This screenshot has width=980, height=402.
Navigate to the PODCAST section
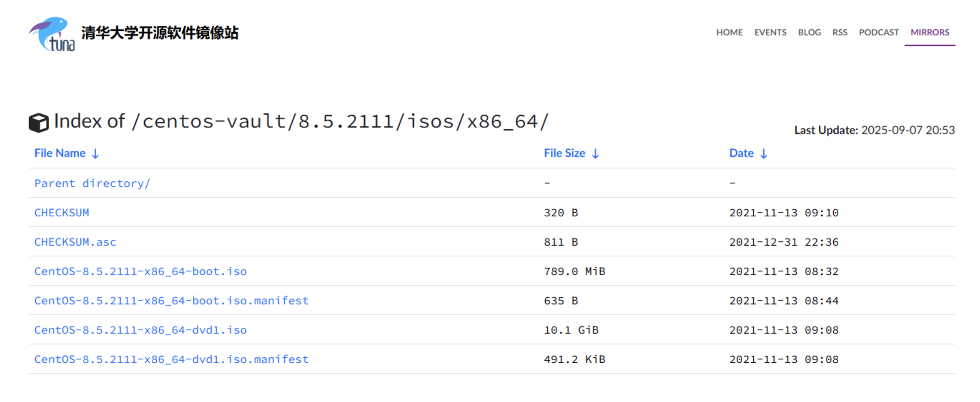878,32
